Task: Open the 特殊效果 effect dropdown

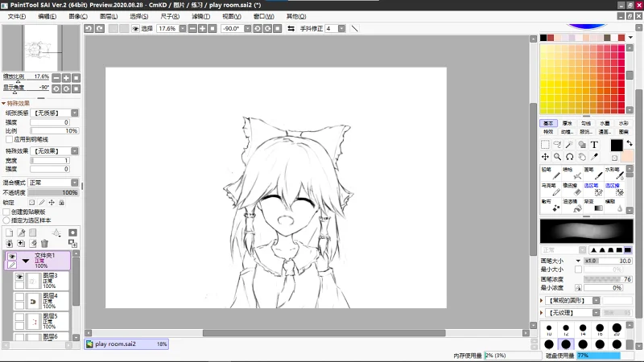Action: point(75,151)
